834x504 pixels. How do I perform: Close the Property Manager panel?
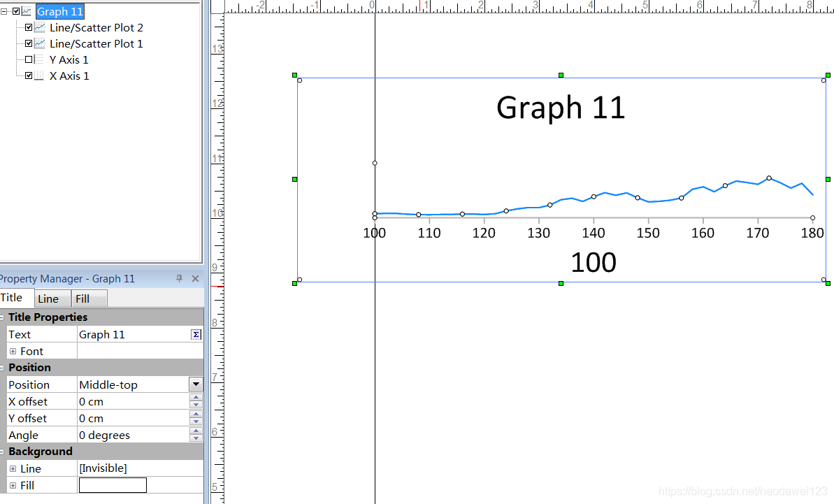195,279
